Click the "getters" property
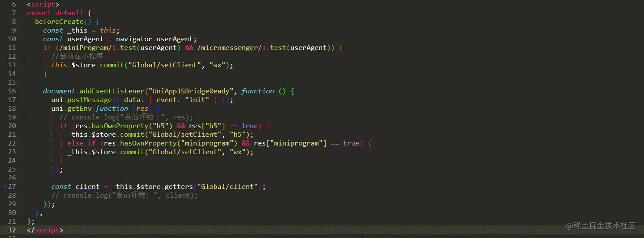Image resolution: width=644 pixels, height=238 pixels. point(179,187)
